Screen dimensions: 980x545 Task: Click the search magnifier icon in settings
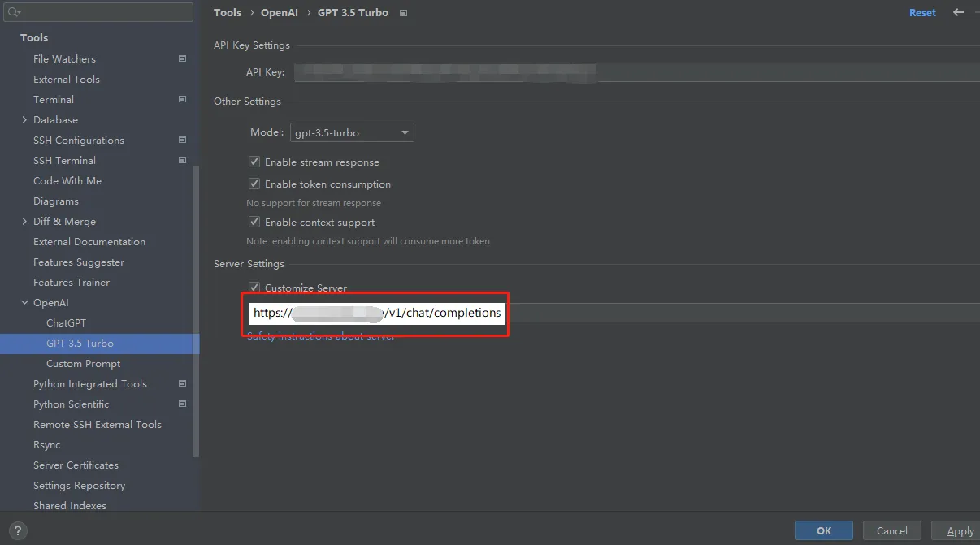click(x=13, y=12)
